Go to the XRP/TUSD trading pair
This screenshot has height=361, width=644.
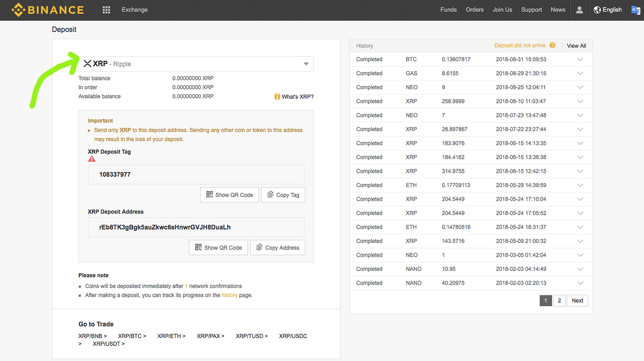pyautogui.click(x=252, y=336)
